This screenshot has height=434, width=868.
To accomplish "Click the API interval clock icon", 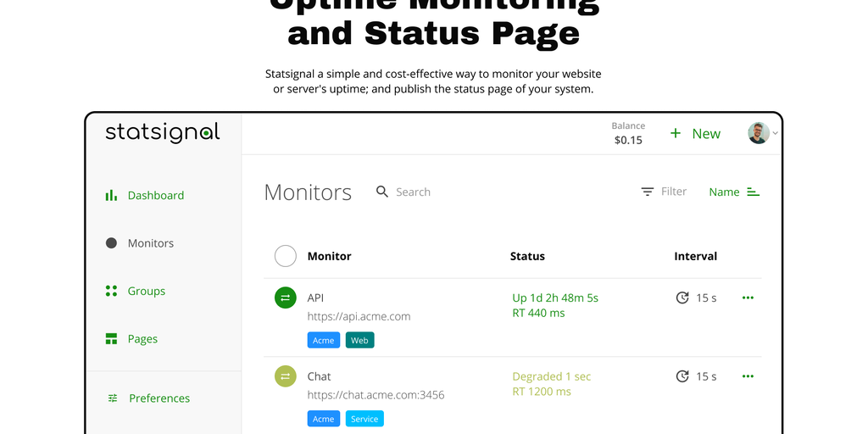I will click(682, 298).
